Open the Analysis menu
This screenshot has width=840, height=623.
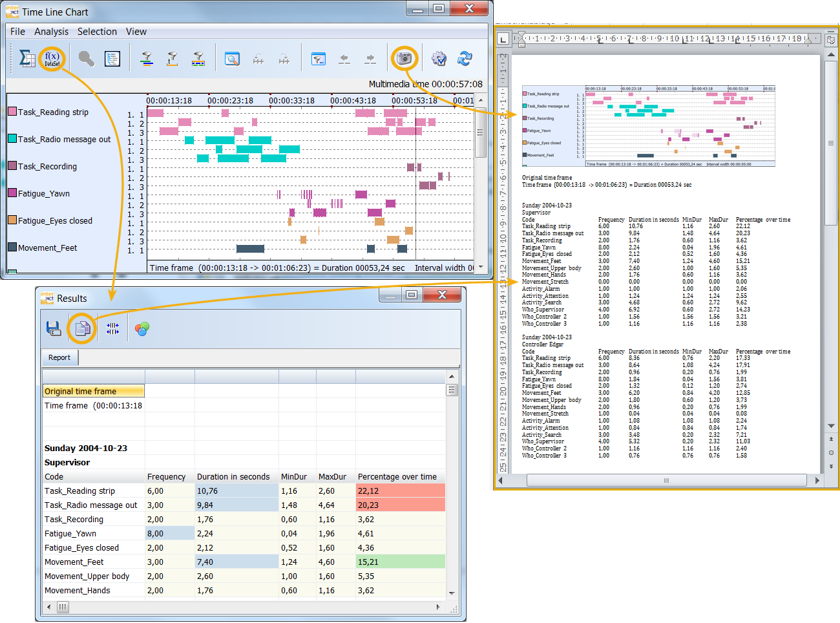(51, 32)
